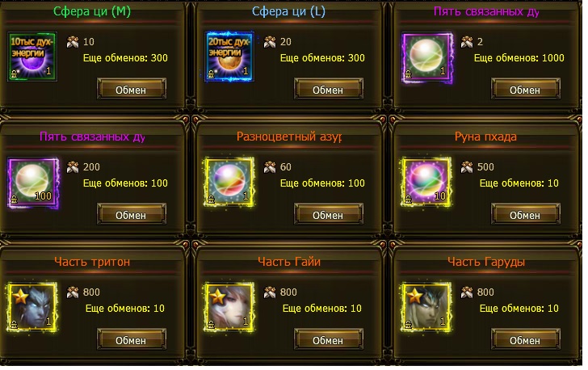Click Обмен for the 2-cost pearl item

click(525, 90)
